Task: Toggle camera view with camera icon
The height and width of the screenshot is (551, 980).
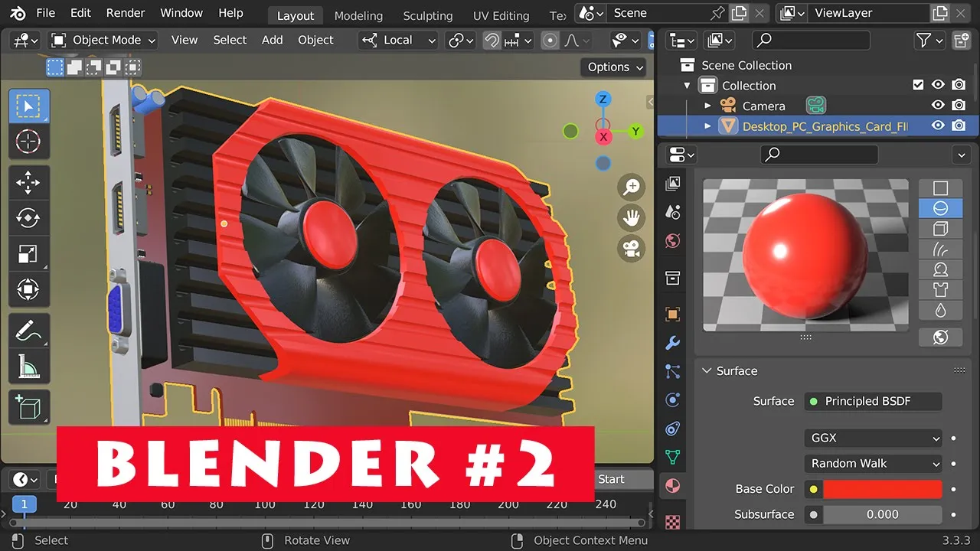Action: pos(632,249)
